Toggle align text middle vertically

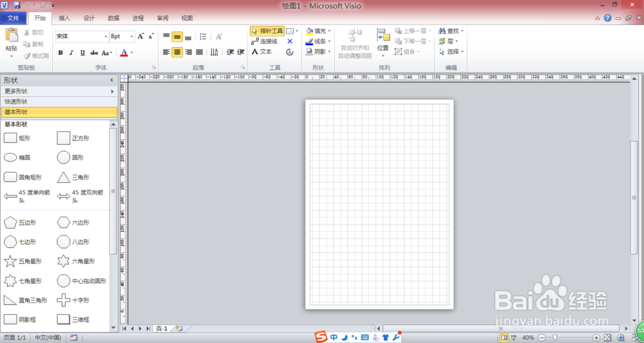(177, 37)
